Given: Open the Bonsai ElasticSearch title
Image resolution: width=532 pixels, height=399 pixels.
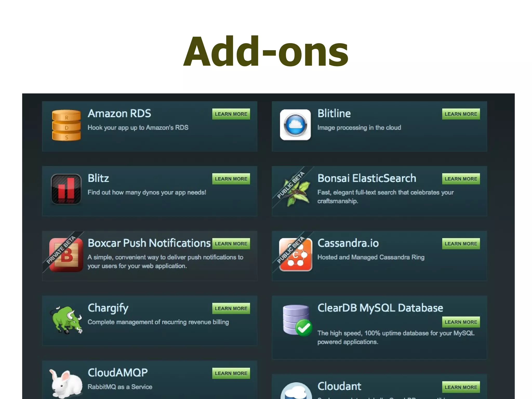Looking at the screenshot, I should (367, 178).
